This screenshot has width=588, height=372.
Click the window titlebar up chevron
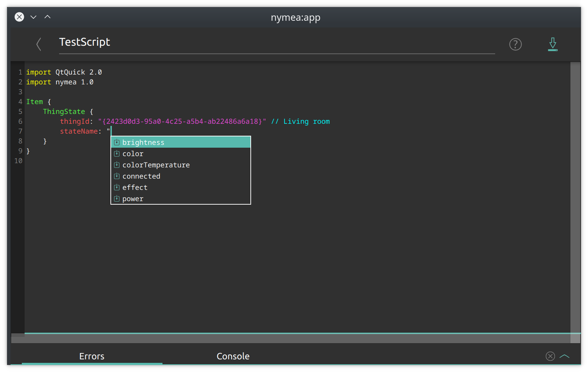47,17
